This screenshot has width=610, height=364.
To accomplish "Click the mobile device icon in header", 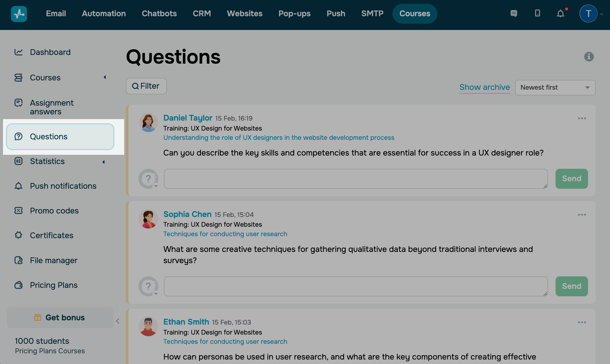I will 537,13.
